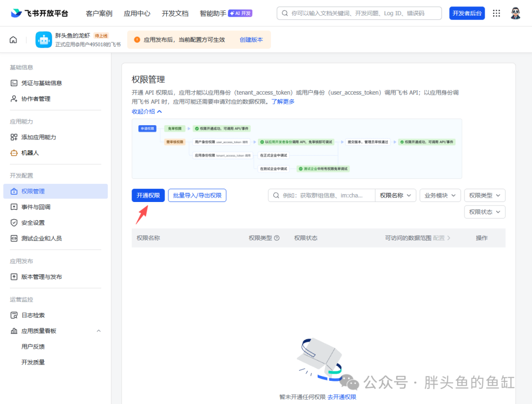532x404 pixels.
Task: Click 配置 next to 可访问的数据范围
Action: pos(441,238)
